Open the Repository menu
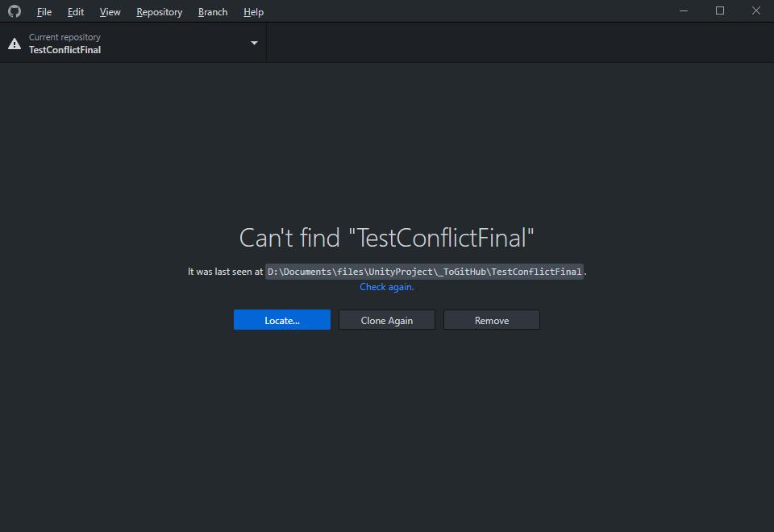The height and width of the screenshot is (532, 774). pyautogui.click(x=159, y=12)
